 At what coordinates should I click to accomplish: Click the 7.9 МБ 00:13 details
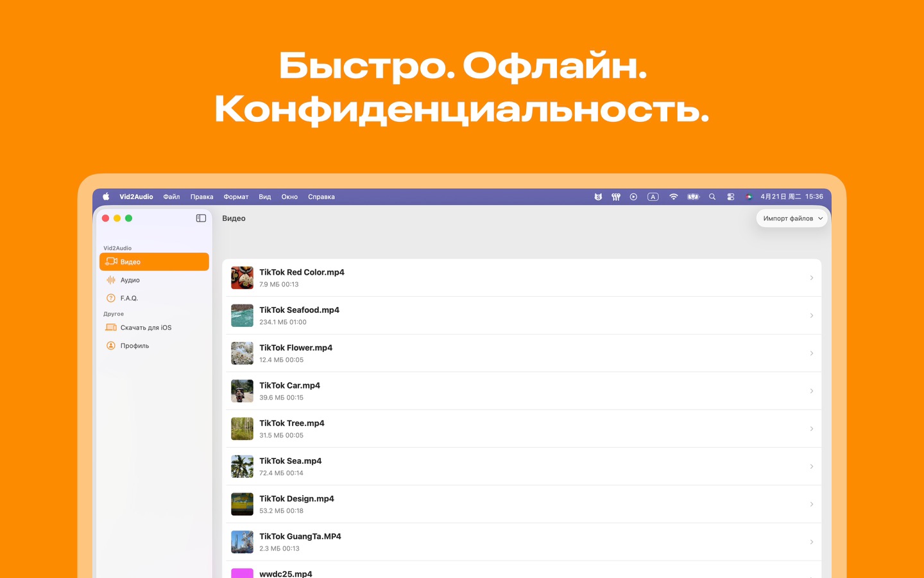tap(279, 285)
